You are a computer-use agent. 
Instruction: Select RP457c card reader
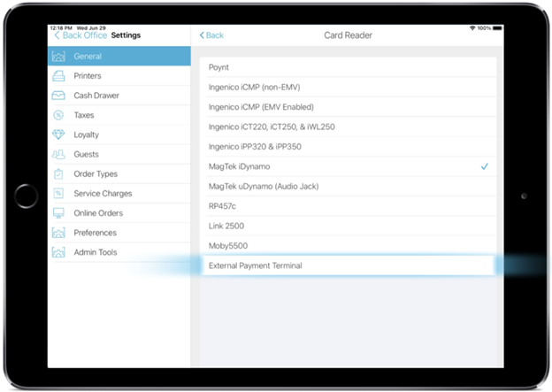(x=349, y=206)
